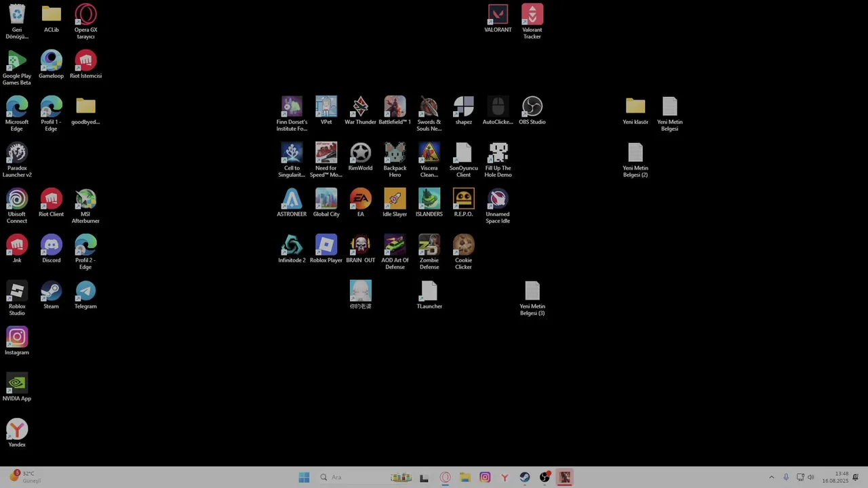The image size is (868, 488).
Task: Open OBS Studio from the desktop
Action: pos(532,107)
